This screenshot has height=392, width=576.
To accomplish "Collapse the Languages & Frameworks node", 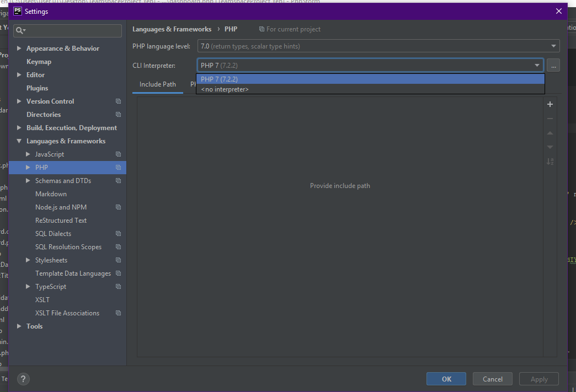I will click(19, 141).
